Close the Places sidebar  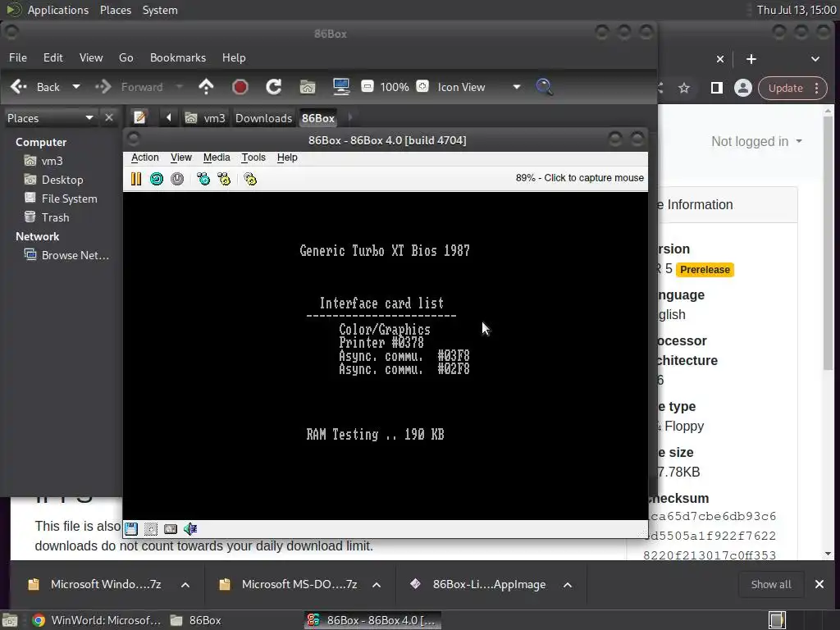pyautogui.click(x=109, y=117)
